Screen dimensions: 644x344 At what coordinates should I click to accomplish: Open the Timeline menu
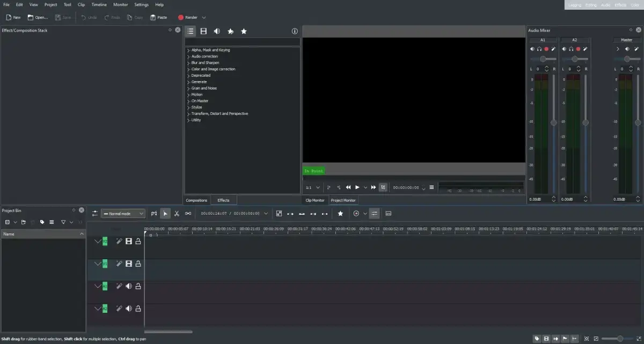click(99, 4)
